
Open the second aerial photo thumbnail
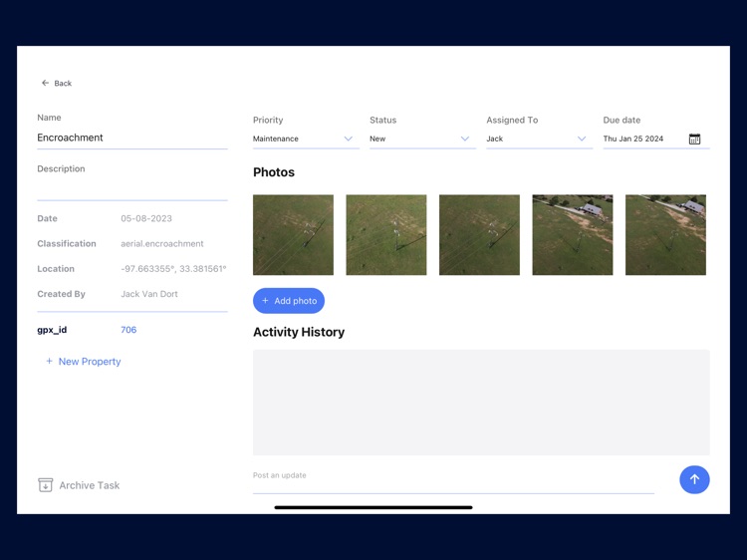coord(386,235)
